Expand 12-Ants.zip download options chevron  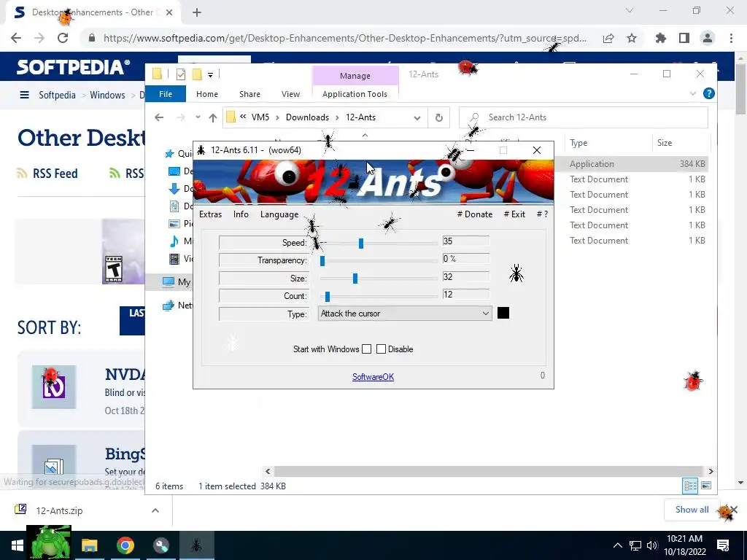point(155,510)
